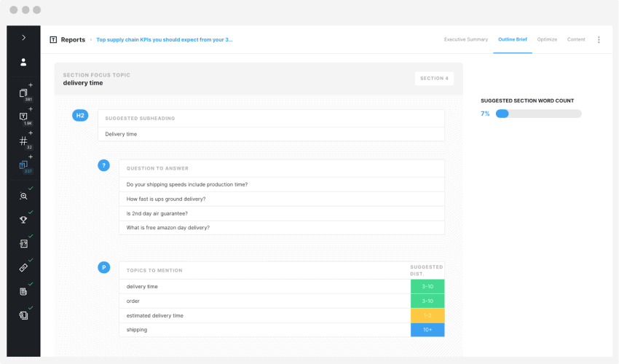Click the Suggested Dist. column header
Viewport: 619px width, 364px height.
pyautogui.click(x=426, y=270)
